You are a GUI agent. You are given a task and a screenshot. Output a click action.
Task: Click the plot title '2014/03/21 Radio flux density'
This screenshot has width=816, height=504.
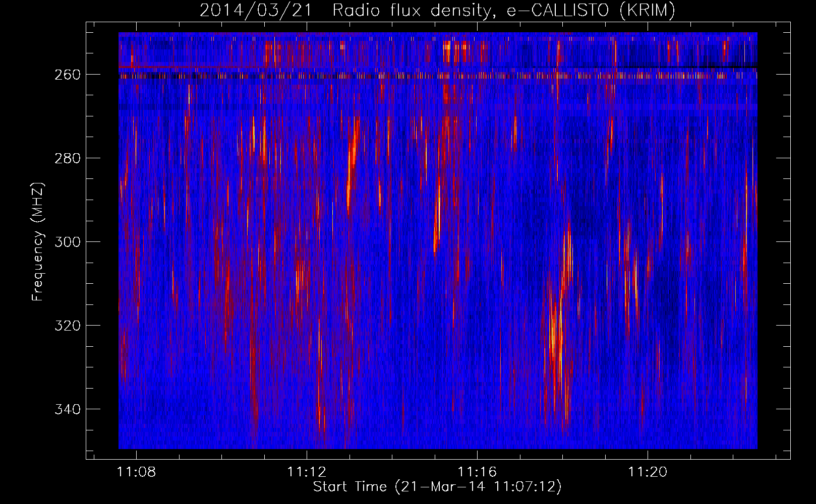click(437, 10)
